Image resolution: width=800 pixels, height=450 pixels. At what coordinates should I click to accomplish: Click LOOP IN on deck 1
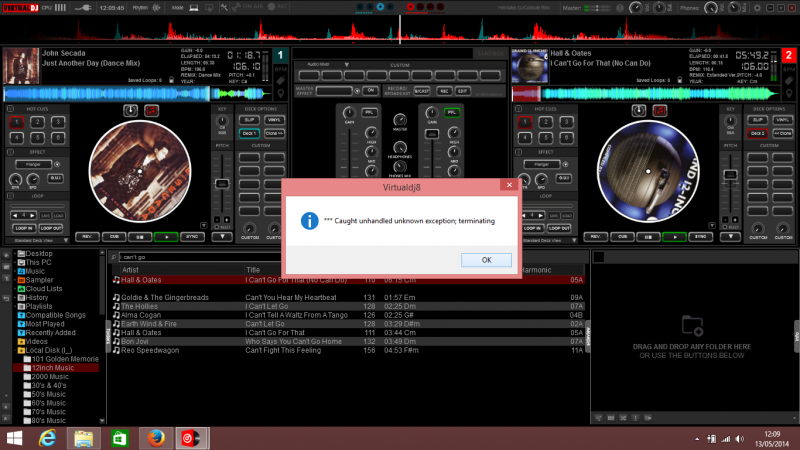23,228
